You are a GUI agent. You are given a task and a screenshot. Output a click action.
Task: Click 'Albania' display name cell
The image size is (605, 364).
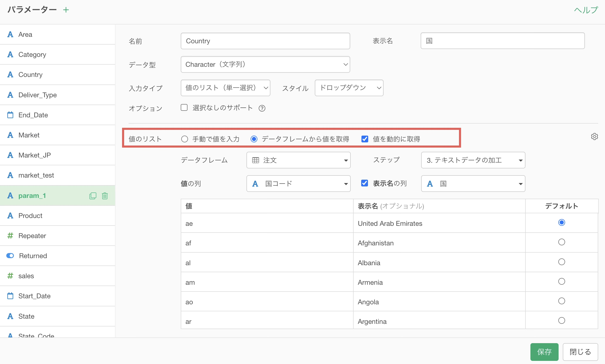[439, 262]
